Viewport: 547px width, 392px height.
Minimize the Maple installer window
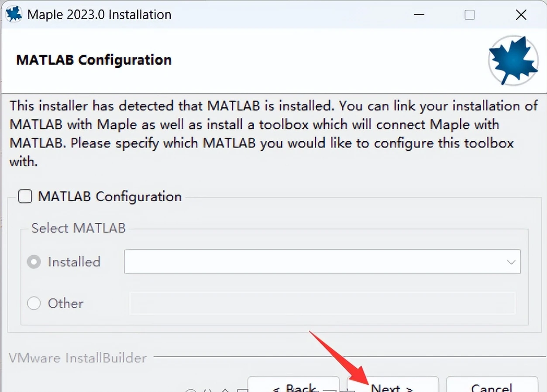coord(419,15)
